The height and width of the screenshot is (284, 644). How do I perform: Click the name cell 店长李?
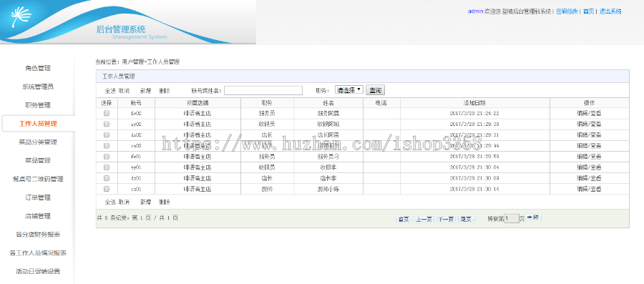(328, 178)
